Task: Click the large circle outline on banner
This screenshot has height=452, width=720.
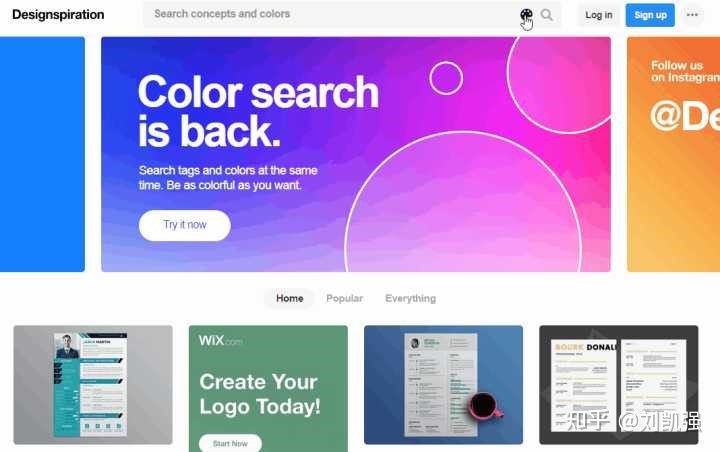Action: point(463,202)
